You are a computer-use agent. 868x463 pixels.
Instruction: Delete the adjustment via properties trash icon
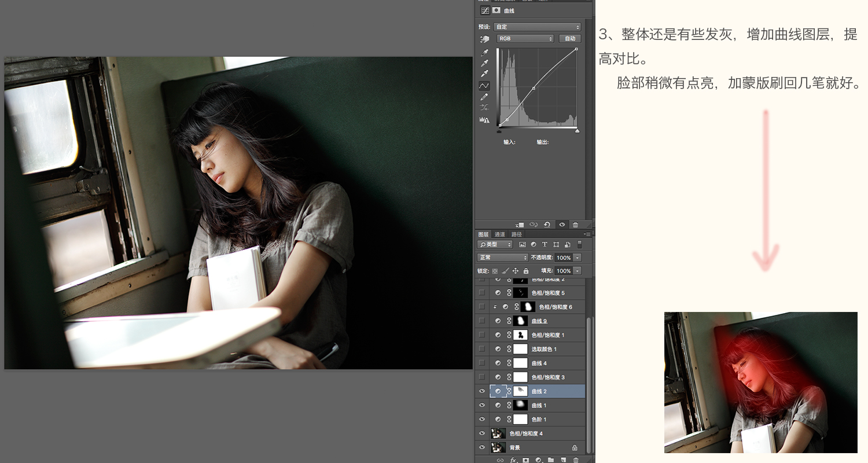point(575,225)
